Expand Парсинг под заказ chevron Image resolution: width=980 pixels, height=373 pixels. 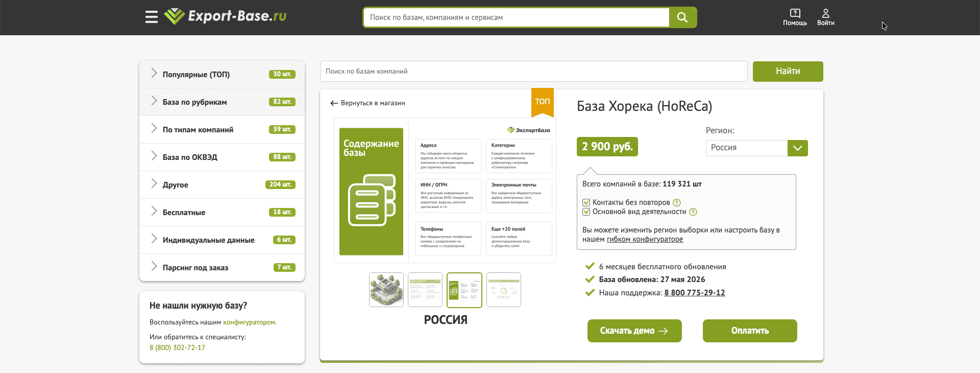pyautogui.click(x=154, y=267)
